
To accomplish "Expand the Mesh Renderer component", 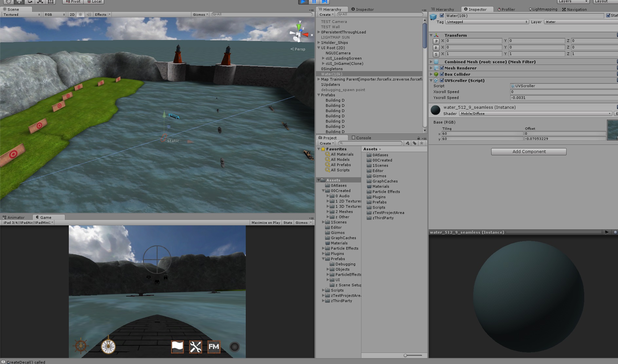I will tap(431, 68).
